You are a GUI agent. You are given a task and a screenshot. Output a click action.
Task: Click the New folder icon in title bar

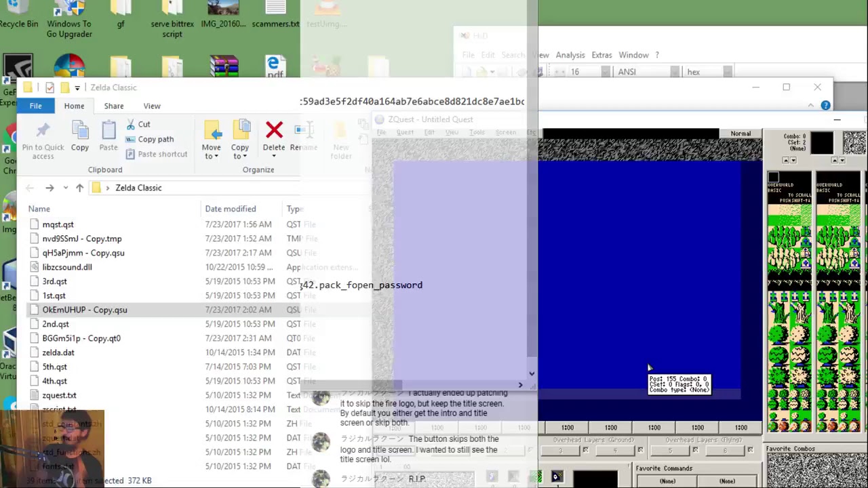(65, 87)
